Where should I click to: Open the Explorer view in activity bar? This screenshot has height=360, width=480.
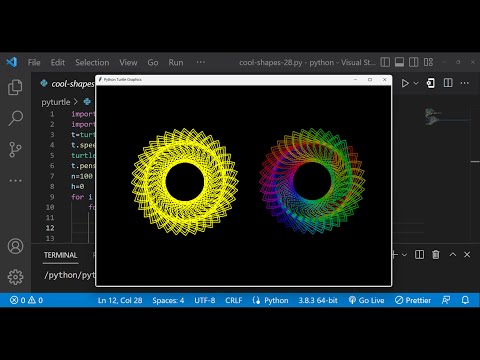15,87
